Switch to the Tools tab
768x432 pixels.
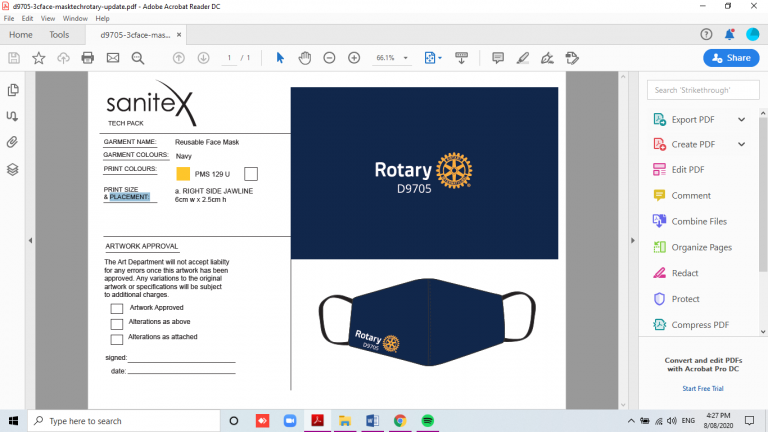59,35
